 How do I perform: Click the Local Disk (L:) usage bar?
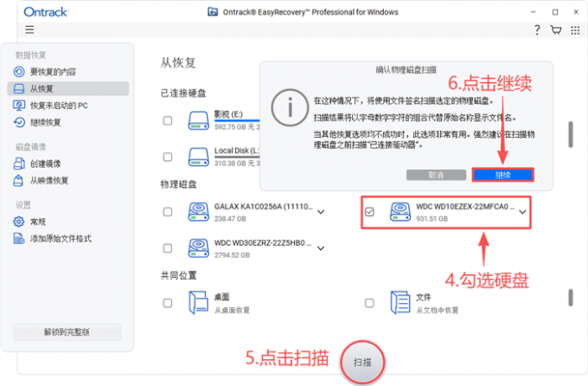(237, 157)
